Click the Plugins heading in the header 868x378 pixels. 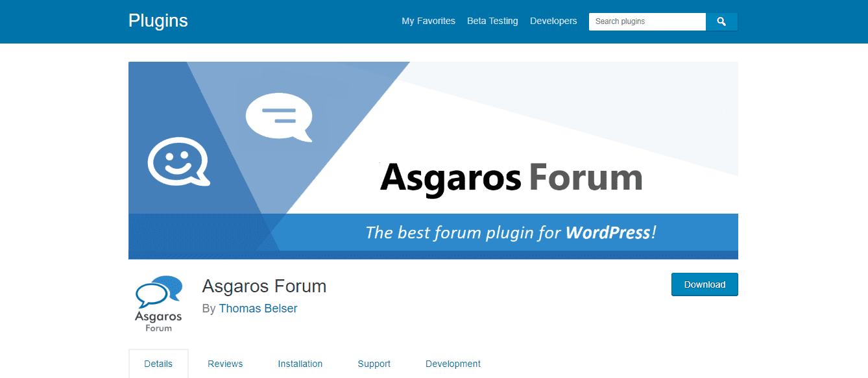158,21
